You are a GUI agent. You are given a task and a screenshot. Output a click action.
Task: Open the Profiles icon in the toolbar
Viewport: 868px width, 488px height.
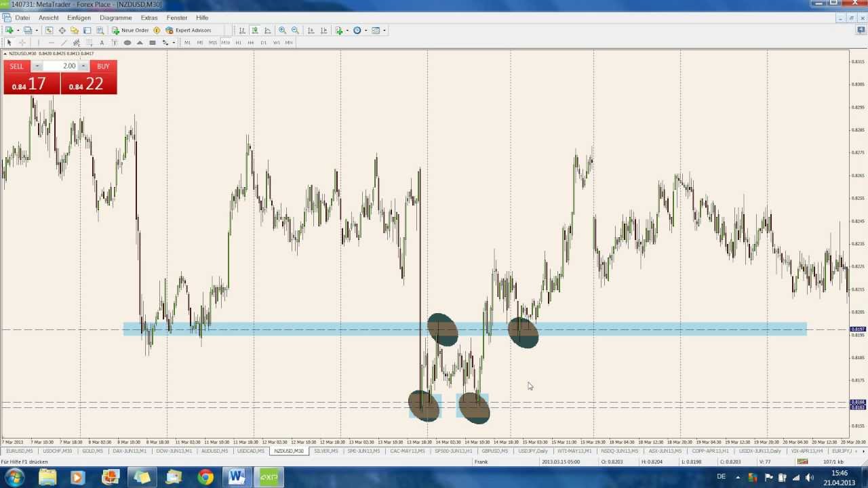coord(28,30)
